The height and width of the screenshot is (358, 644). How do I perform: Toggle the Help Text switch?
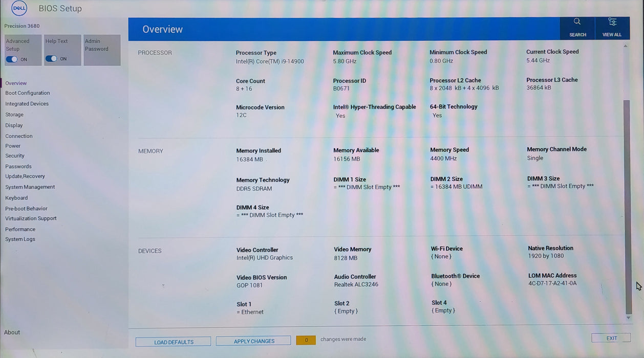51,59
